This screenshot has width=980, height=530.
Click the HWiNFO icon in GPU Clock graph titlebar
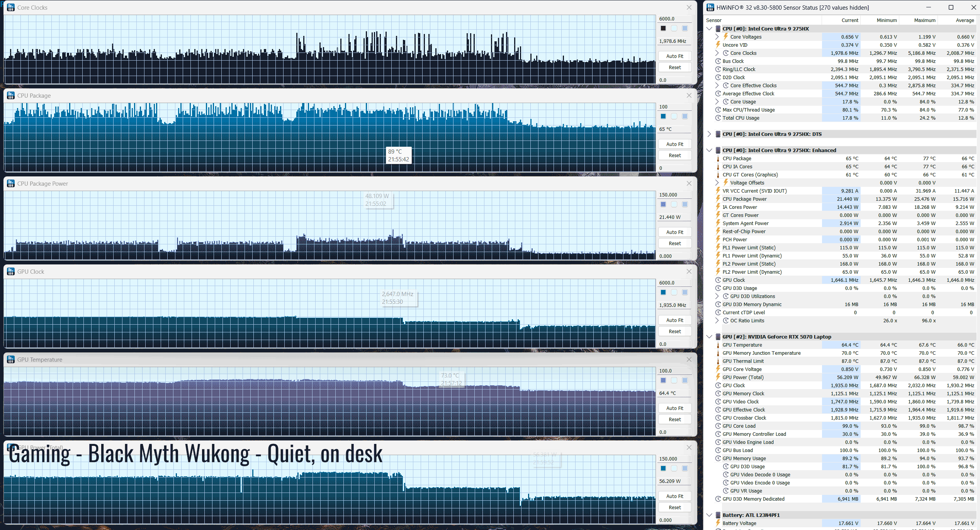pos(11,271)
